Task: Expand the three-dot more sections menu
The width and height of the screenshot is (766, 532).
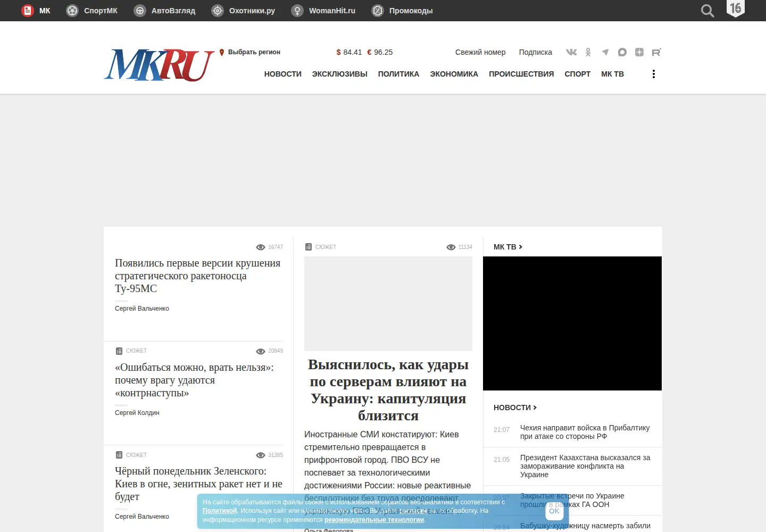Action: pyautogui.click(x=654, y=74)
